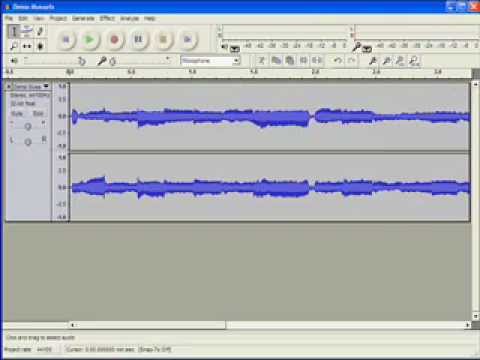Click the timeline ruler above the track
The height and width of the screenshot is (360, 480).
tap(237, 73)
